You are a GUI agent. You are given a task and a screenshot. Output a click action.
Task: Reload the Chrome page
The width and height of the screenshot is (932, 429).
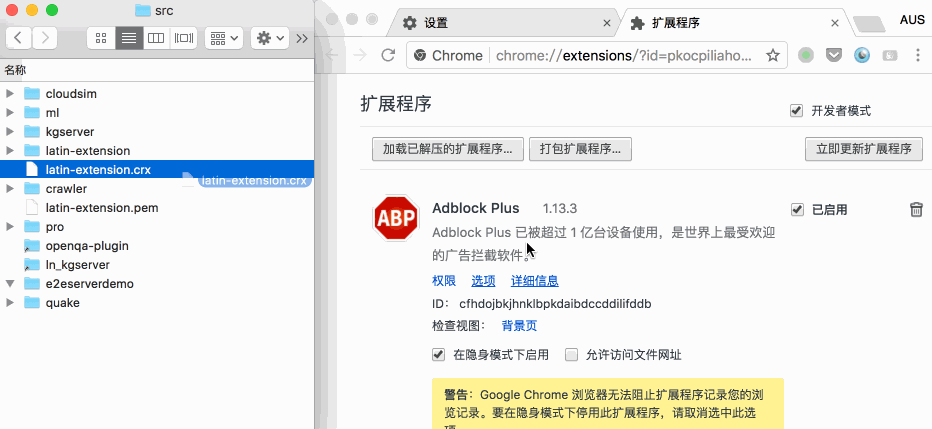click(388, 56)
